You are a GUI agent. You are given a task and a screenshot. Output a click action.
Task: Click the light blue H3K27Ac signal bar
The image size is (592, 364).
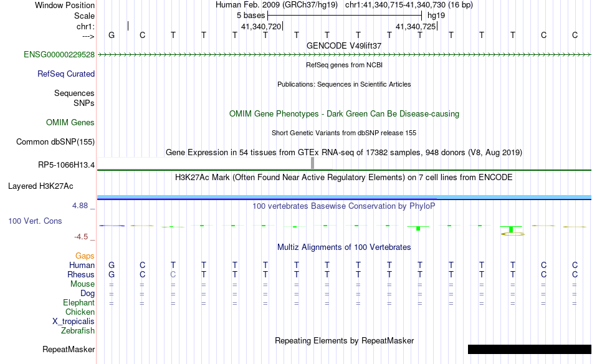(345, 197)
